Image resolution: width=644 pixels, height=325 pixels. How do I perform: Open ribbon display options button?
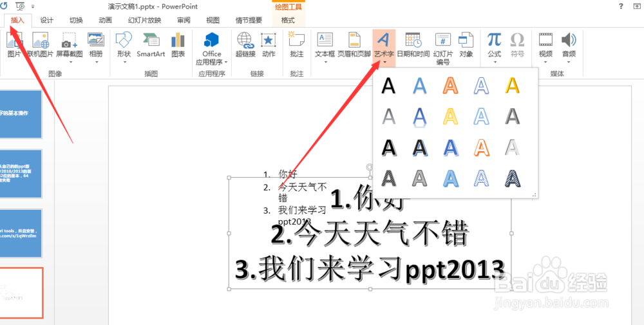pos(637,6)
